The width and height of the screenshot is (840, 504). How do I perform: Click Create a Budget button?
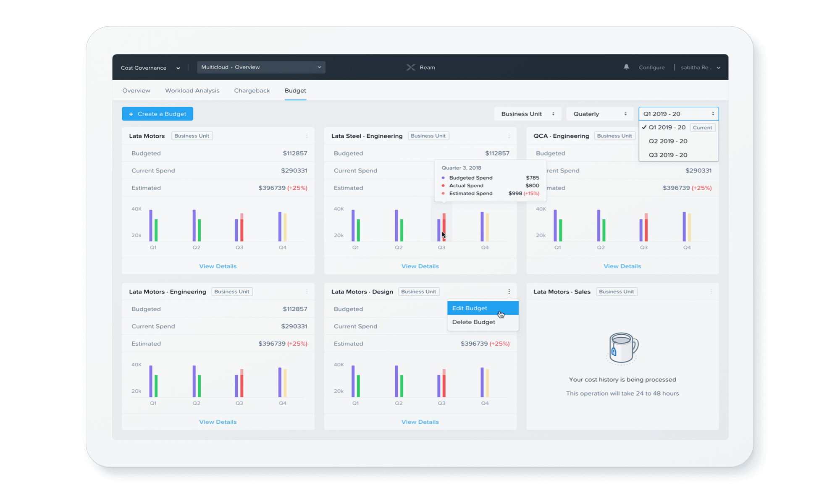[157, 113]
